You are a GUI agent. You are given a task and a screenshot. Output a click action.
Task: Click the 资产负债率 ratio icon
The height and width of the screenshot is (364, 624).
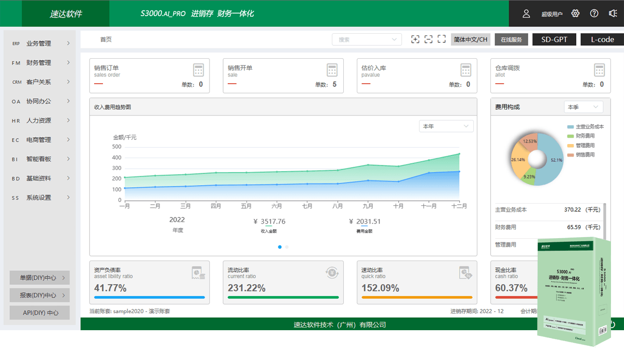click(x=198, y=273)
